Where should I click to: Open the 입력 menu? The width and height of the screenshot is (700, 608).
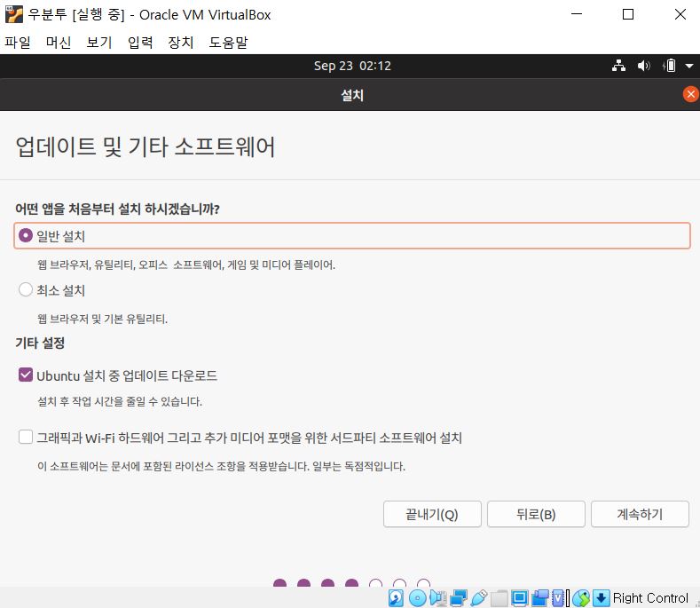(140, 43)
